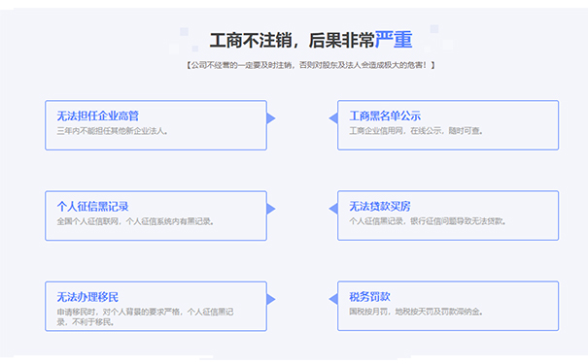588x364 pixels.
Task: Click the card title "个人征信黑记录"
Action: (92, 207)
